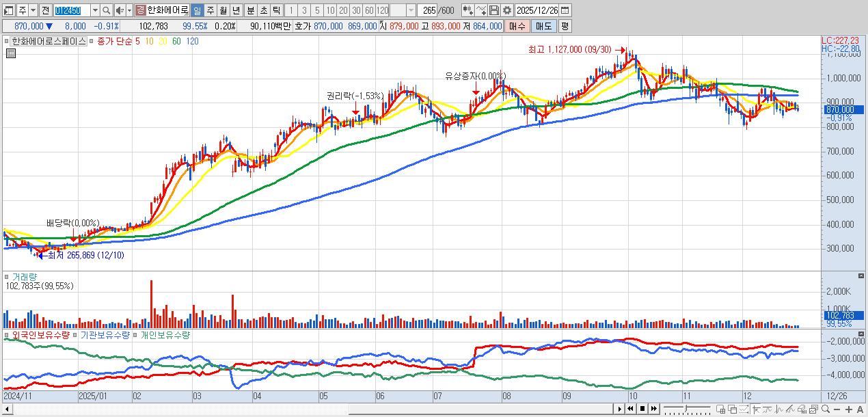Stop chart replay with the square button
The height and width of the screenshot is (417, 868).
tap(642, 409)
